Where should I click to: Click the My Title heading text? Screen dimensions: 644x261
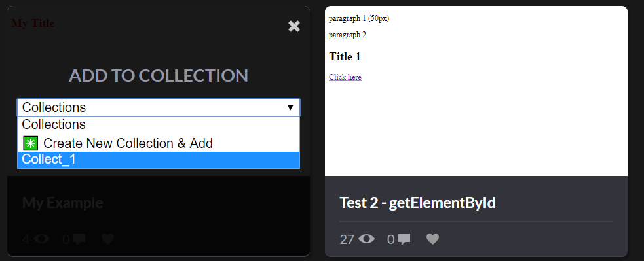(33, 24)
